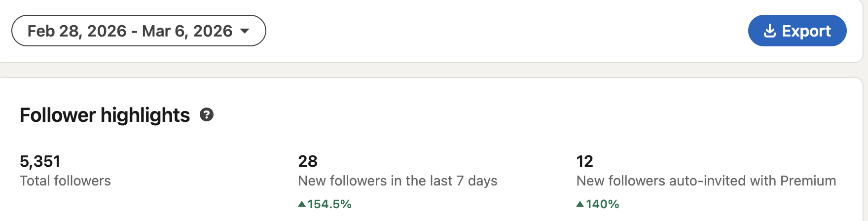Click the 140% increase percentage
868x221 pixels.
tap(602, 204)
